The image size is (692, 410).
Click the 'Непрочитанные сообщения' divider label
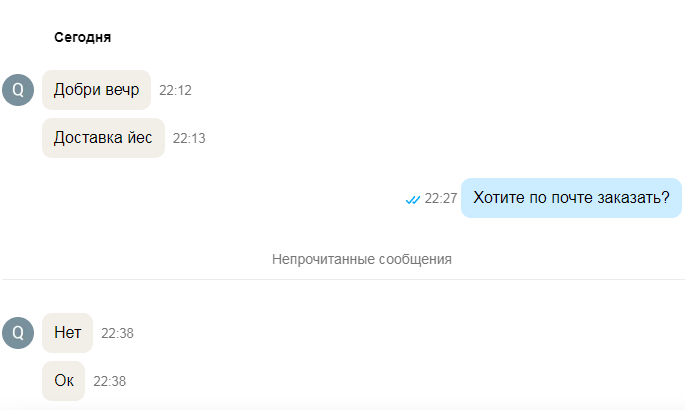coord(362,259)
